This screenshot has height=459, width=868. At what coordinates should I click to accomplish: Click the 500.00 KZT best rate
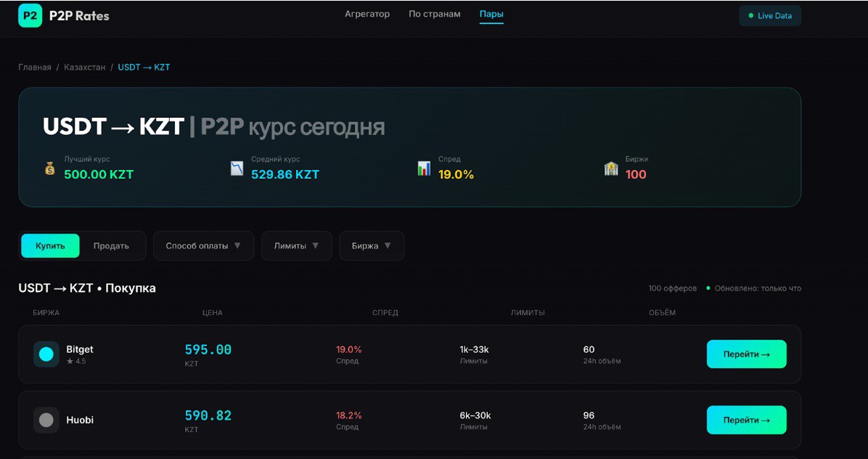coord(99,174)
